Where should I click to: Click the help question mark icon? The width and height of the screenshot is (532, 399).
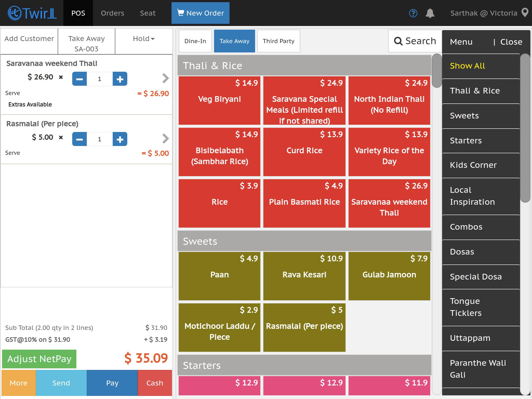click(413, 13)
